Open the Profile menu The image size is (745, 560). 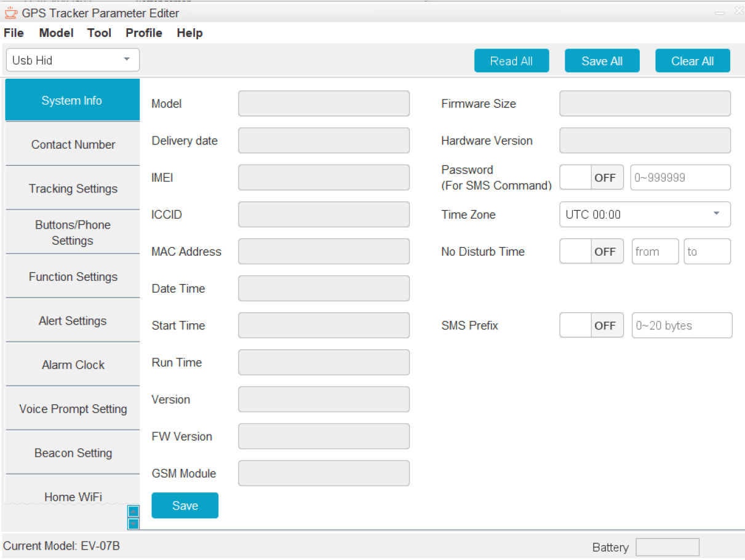(144, 33)
